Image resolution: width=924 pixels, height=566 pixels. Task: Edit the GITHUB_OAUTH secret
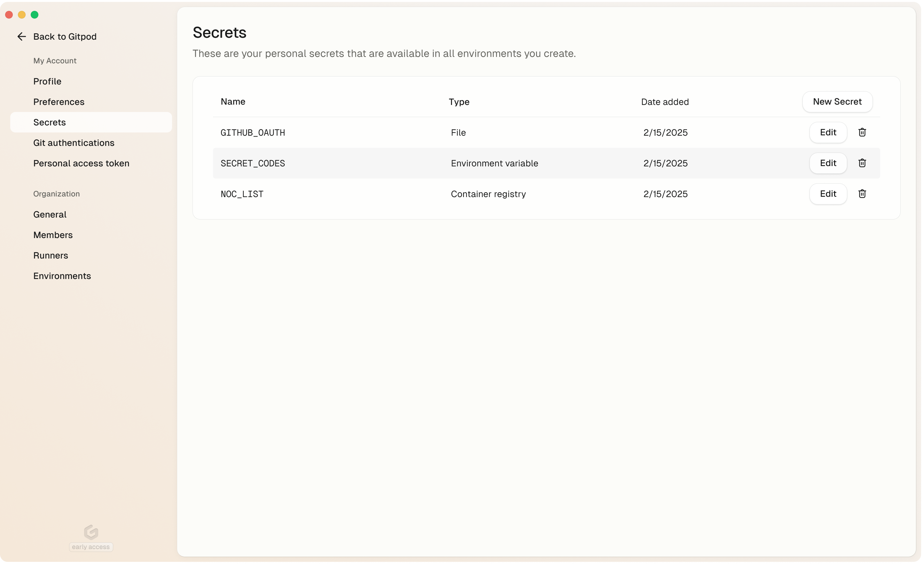pyautogui.click(x=828, y=132)
